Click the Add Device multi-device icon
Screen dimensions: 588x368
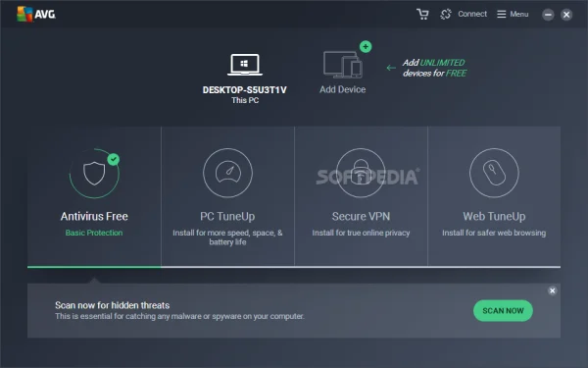click(x=343, y=65)
